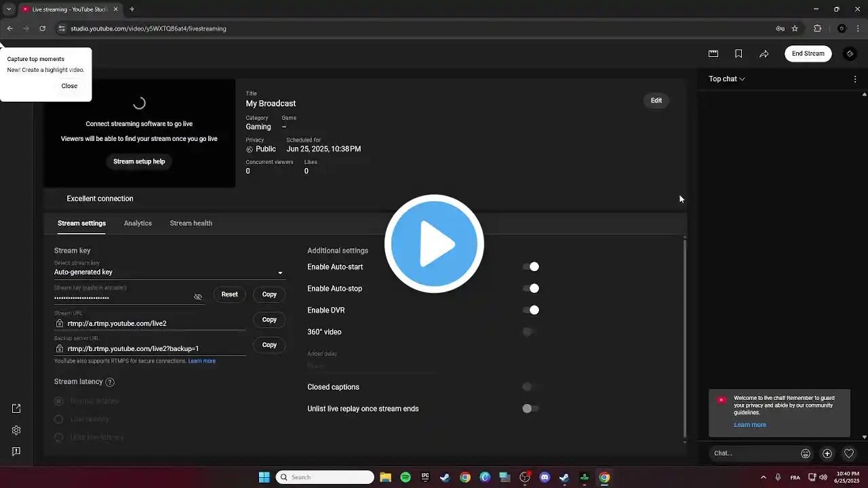Image resolution: width=868 pixels, height=488 pixels.
Task: Expand the system tray hidden icons chevron
Action: 764,477
